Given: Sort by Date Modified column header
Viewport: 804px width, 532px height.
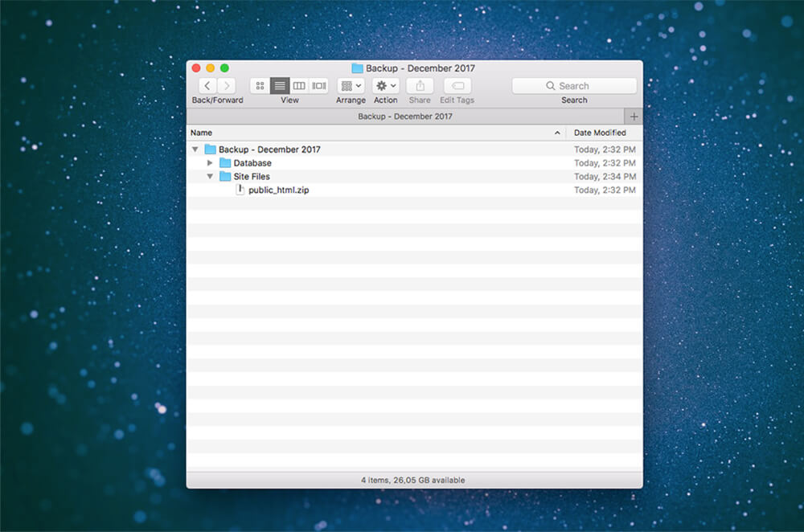Looking at the screenshot, I should point(600,133).
